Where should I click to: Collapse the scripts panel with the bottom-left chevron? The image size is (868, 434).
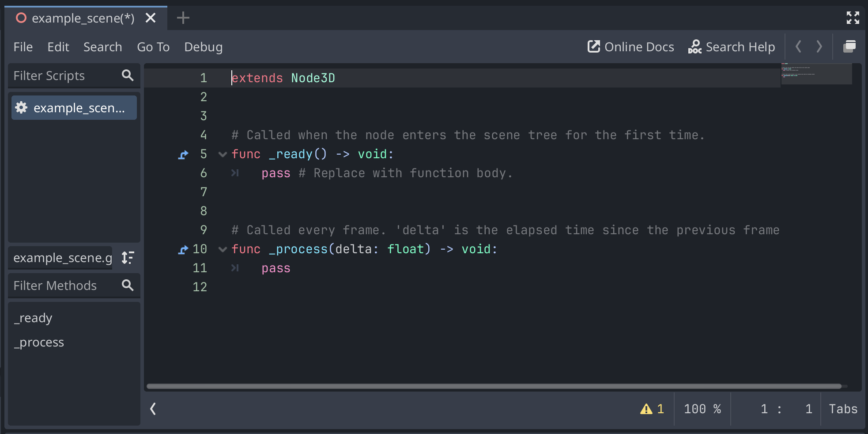pyautogui.click(x=152, y=409)
